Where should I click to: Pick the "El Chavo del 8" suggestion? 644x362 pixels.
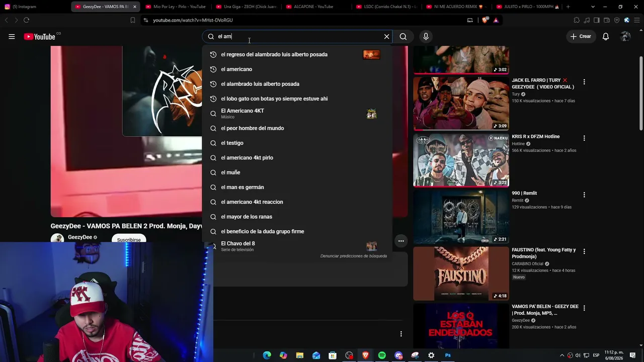click(297, 246)
